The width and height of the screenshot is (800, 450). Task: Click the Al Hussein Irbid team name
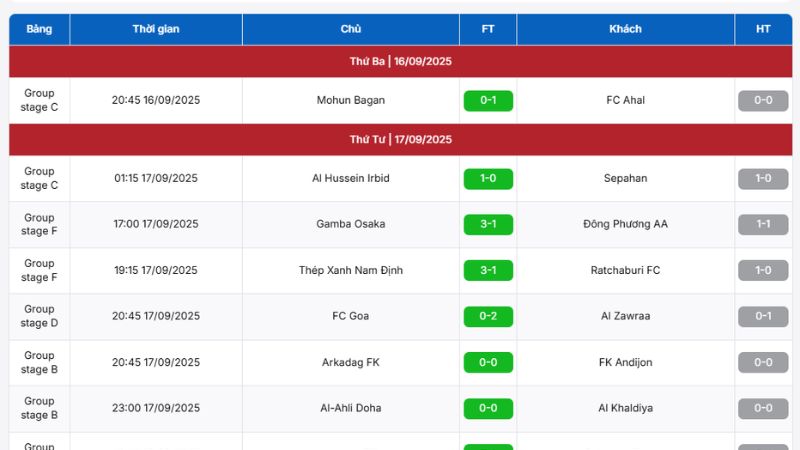click(x=350, y=178)
